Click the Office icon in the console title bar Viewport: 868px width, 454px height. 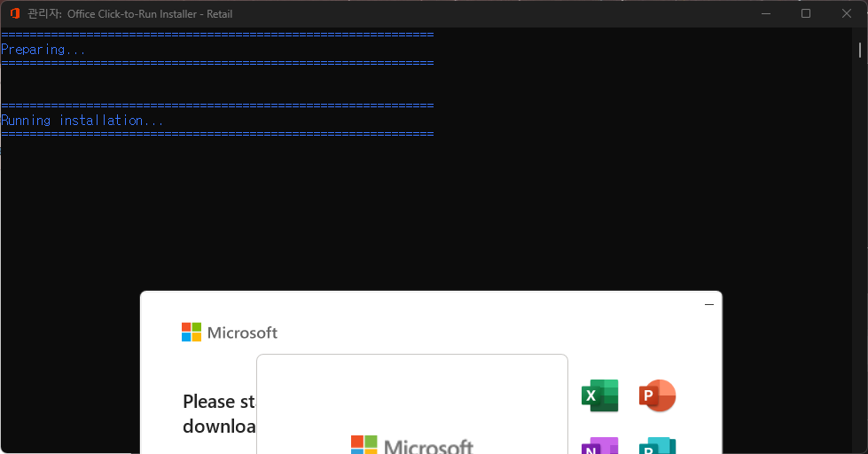pos(15,14)
